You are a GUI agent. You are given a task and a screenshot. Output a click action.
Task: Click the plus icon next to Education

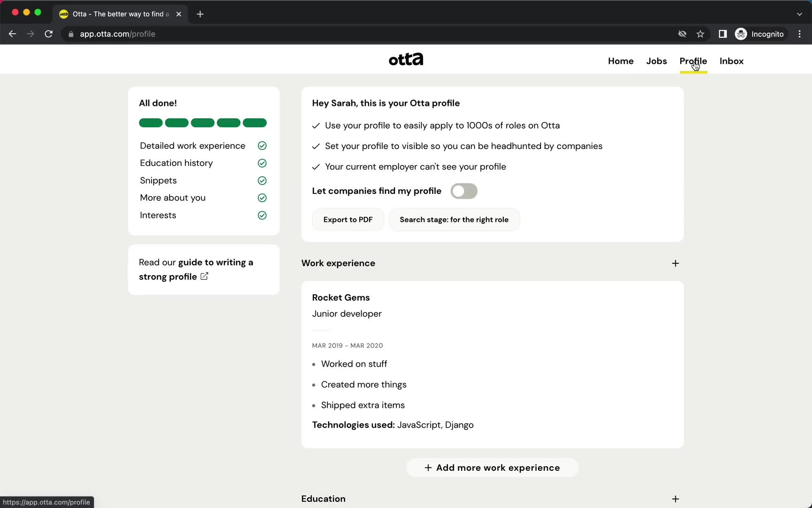675,498
